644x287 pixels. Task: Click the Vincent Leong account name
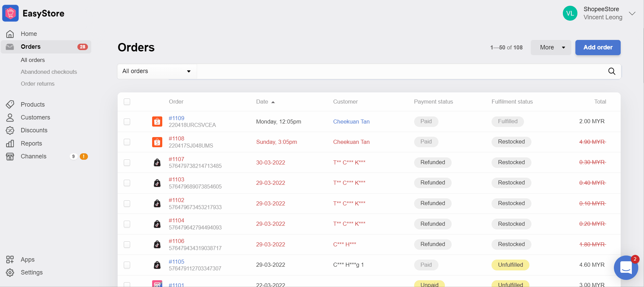[x=603, y=17]
